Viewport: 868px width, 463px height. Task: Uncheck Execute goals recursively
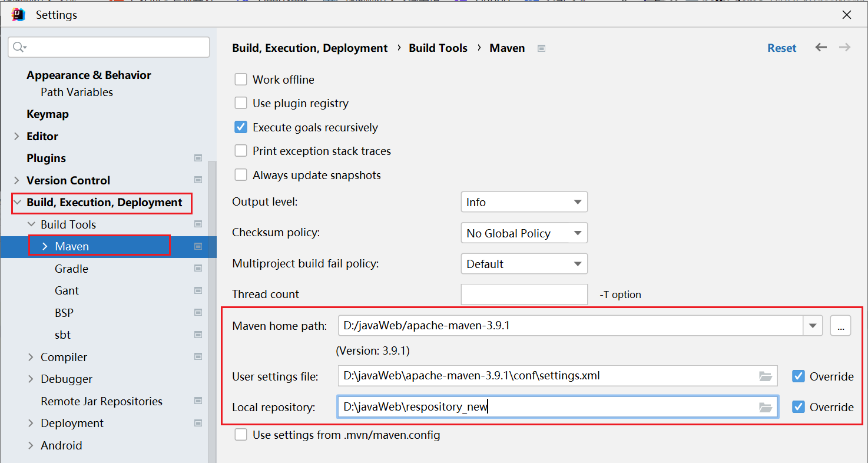pyautogui.click(x=241, y=127)
